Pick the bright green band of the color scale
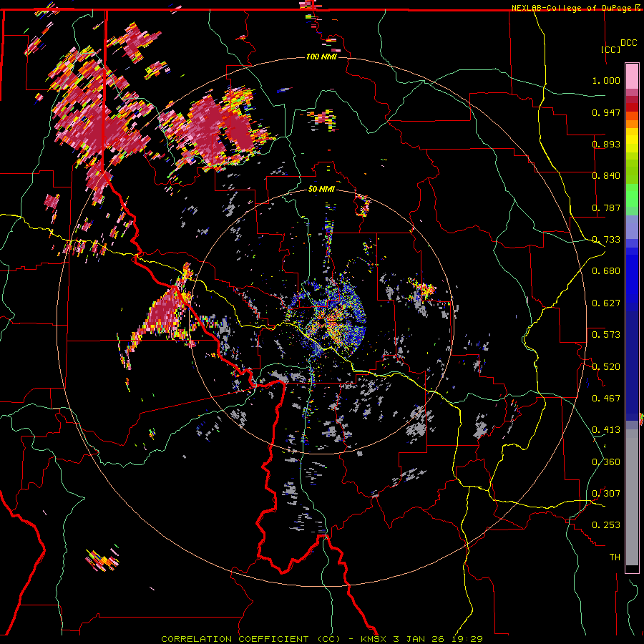Viewport: 644px width, 644px height. (632, 195)
